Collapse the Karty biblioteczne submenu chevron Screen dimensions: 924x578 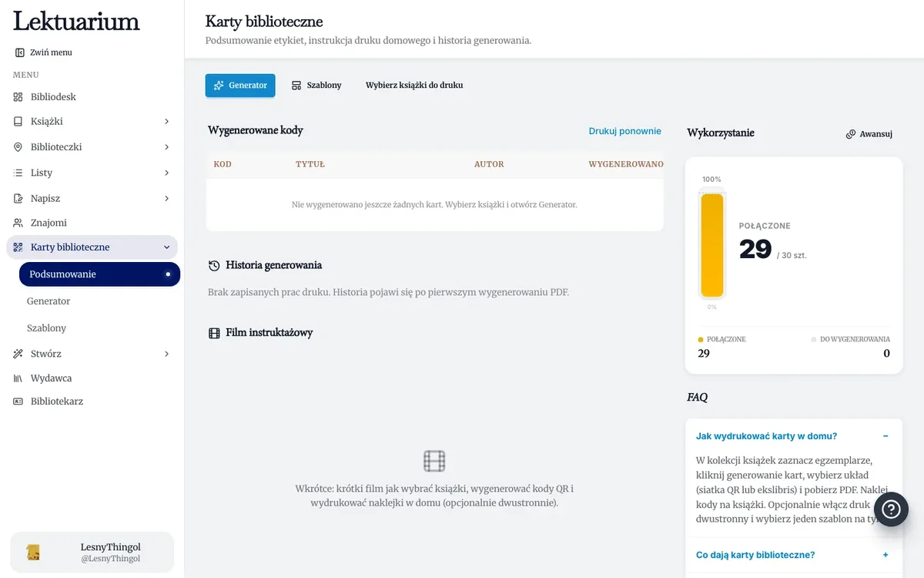tap(167, 247)
